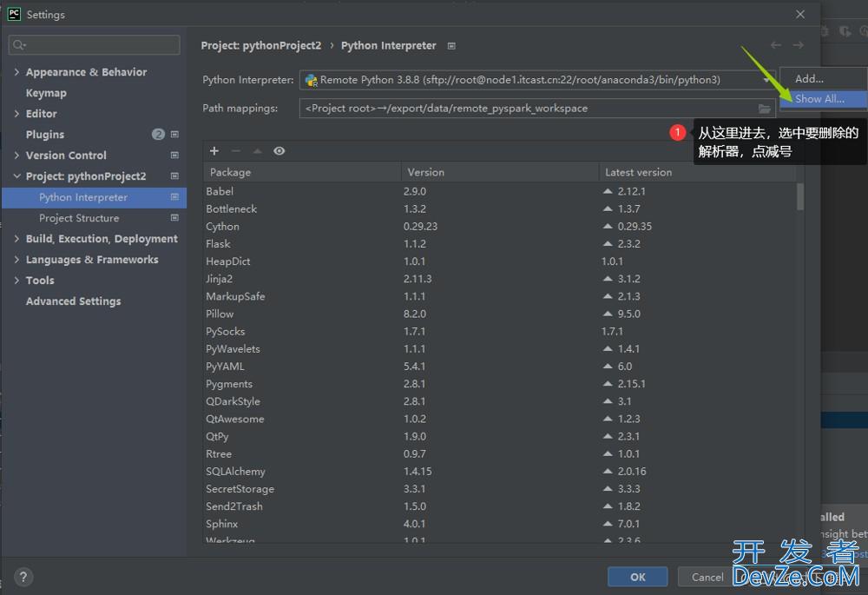The height and width of the screenshot is (595, 868).
Task: Select the Flask package row
Action: pyautogui.click(x=501, y=244)
